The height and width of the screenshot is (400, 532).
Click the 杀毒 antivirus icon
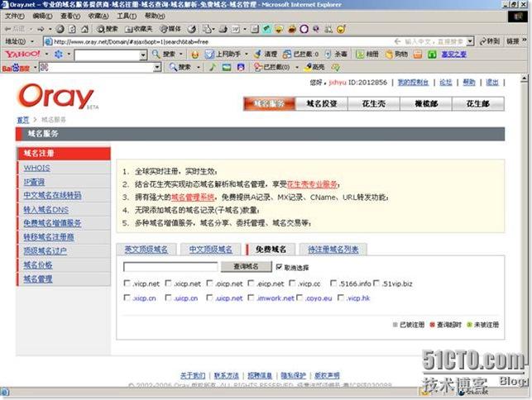pyautogui.click(x=328, y=54)
